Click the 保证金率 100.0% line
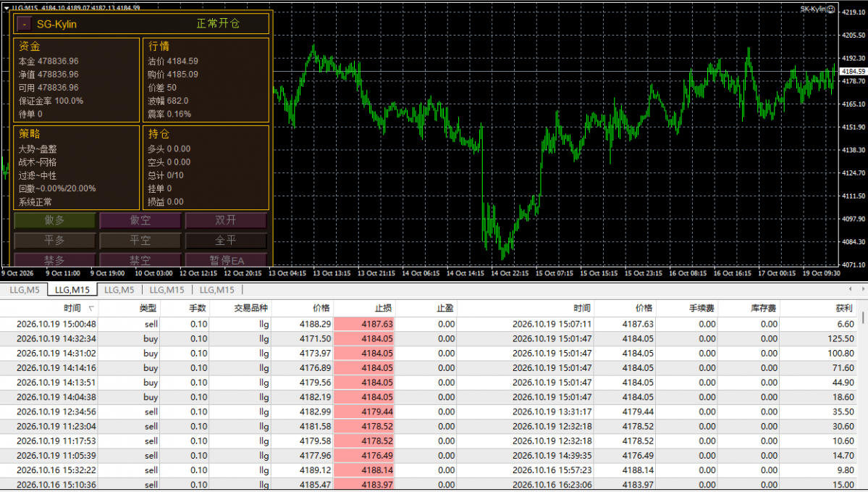The width and height of the screenshot is (868, 492). tap(51, 101)
